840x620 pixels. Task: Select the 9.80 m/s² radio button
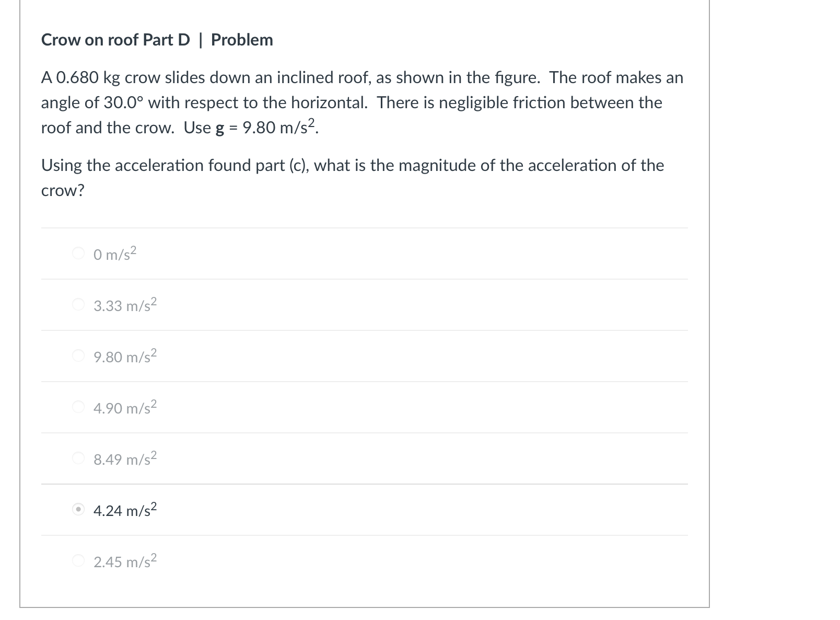(x=77, y=356)
